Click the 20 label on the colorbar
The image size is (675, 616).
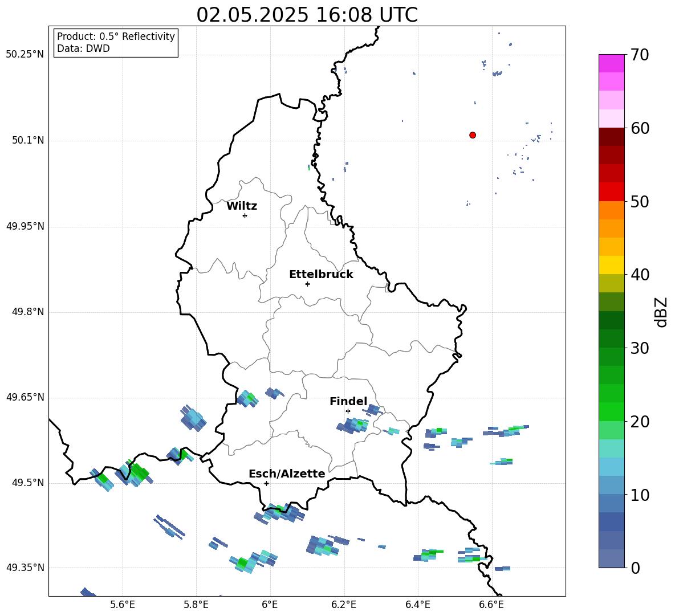640,422
